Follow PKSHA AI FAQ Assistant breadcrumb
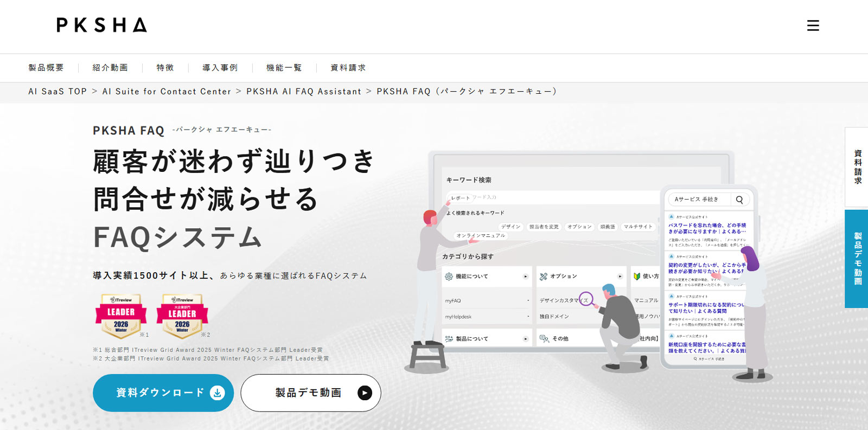 tap(304, 92)
